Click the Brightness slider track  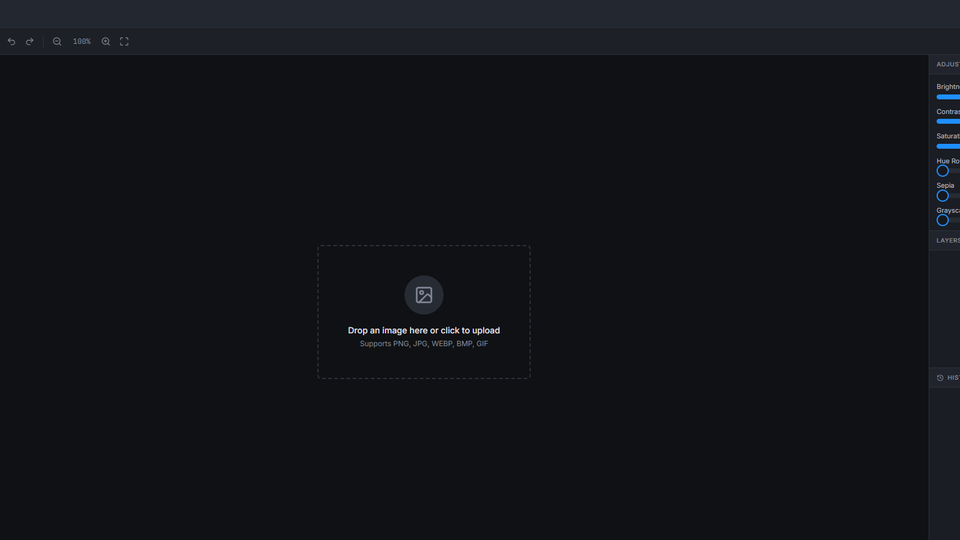point(948,97)
